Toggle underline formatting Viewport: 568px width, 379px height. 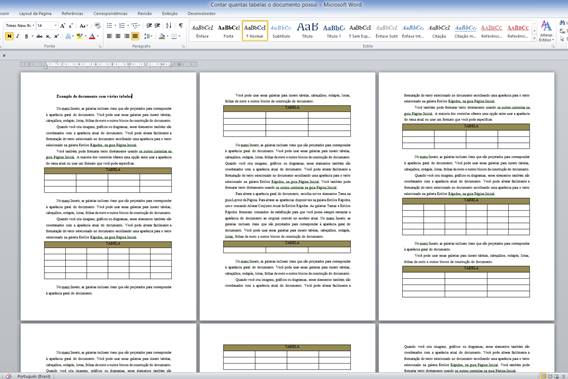[26, 36]
